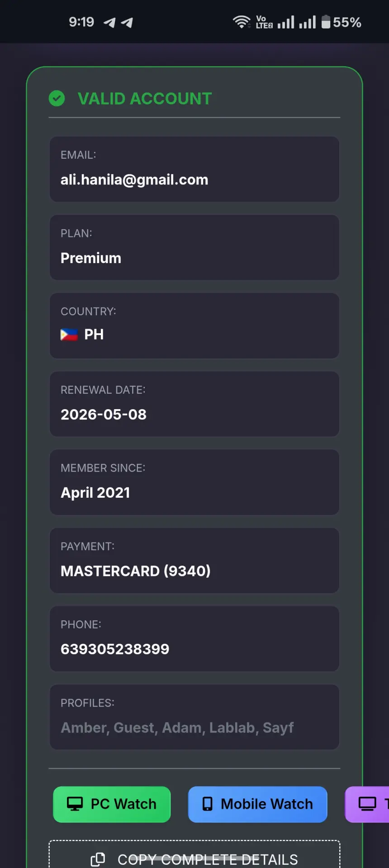Tap the VALID ACCOUNT heading

pos(145,99)
